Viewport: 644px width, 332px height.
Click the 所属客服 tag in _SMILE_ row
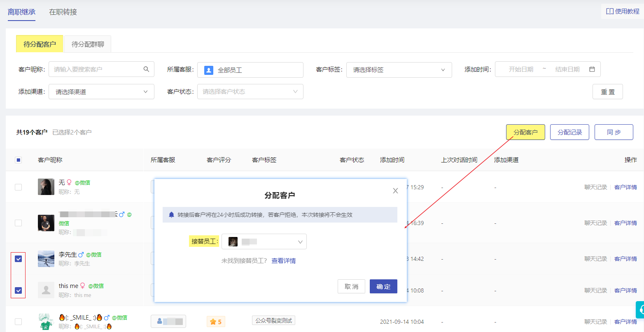tap(168, 321)
